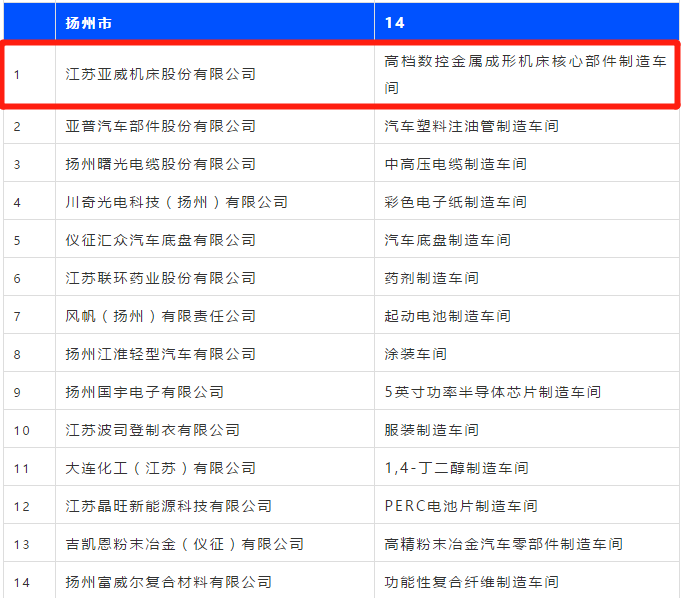The width and height of the screenshot is (684, 598).
Task: Click workshop 1,4-丁二醇制造车间
Action: click(457, 468)
